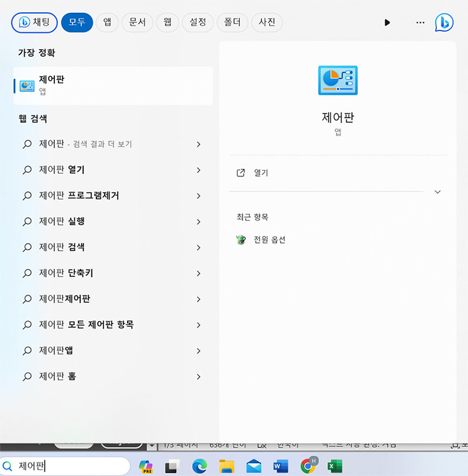The width and height of the screenshot is (468, 476).
Task: Click the taskbar search magnifier icon
Action: 7,466
